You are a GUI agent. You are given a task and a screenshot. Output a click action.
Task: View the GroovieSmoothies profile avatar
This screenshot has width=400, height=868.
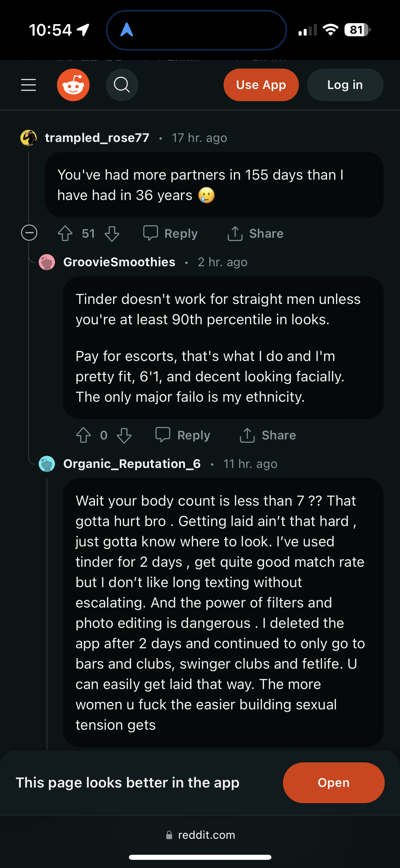(x=47, y=262)
